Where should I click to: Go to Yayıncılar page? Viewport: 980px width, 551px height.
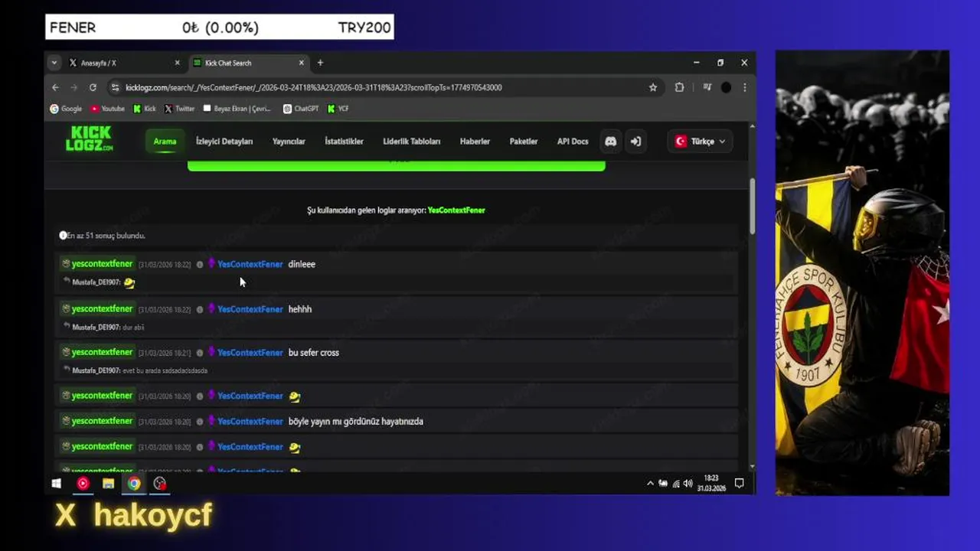pyautogui.click(x=289, y=142)
